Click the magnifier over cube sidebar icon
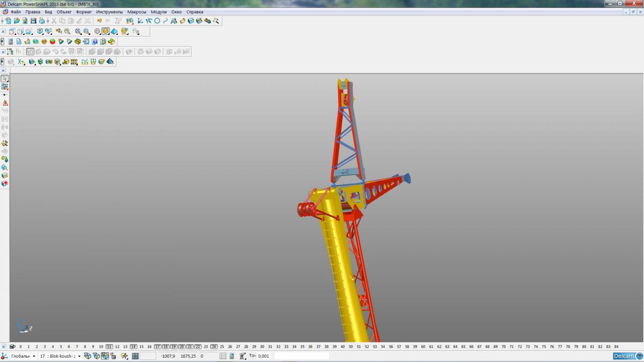 5,167
